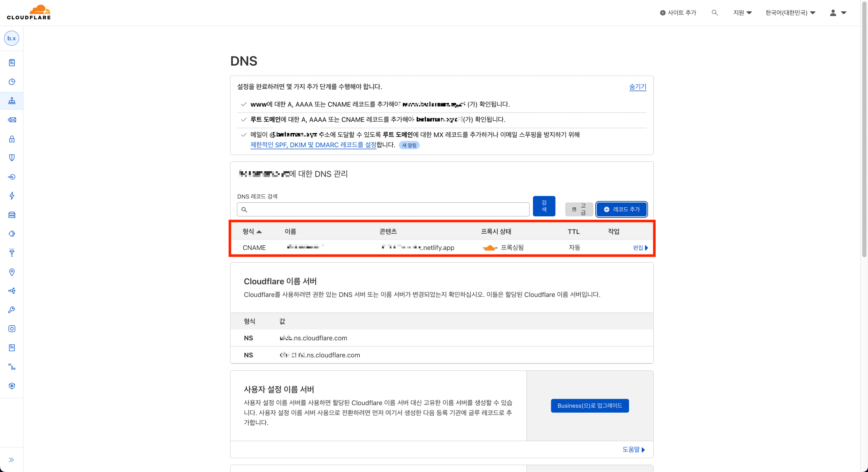
Task: Open the DNS sidebar icon
Action: (12, 101)
